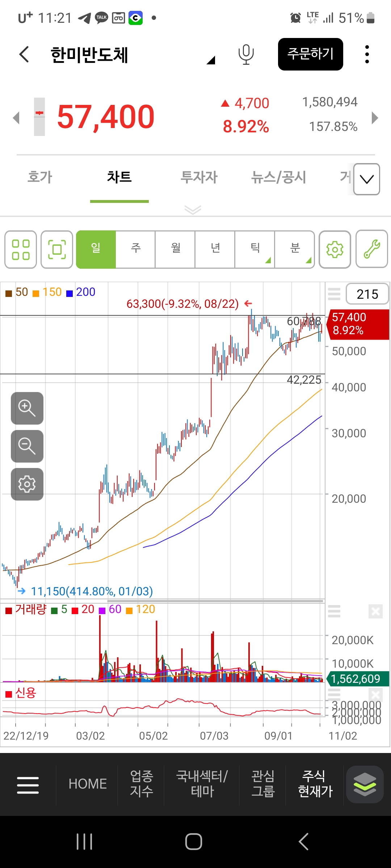Tap the chart horizontal scroll bar
The width and height of the screenshot is (391, 868).
coord(215,601)
